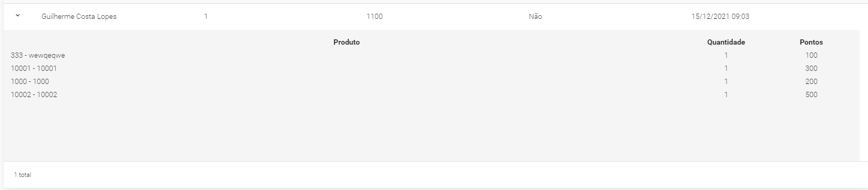Click the quantity of product 333

[x=726, y=55]
